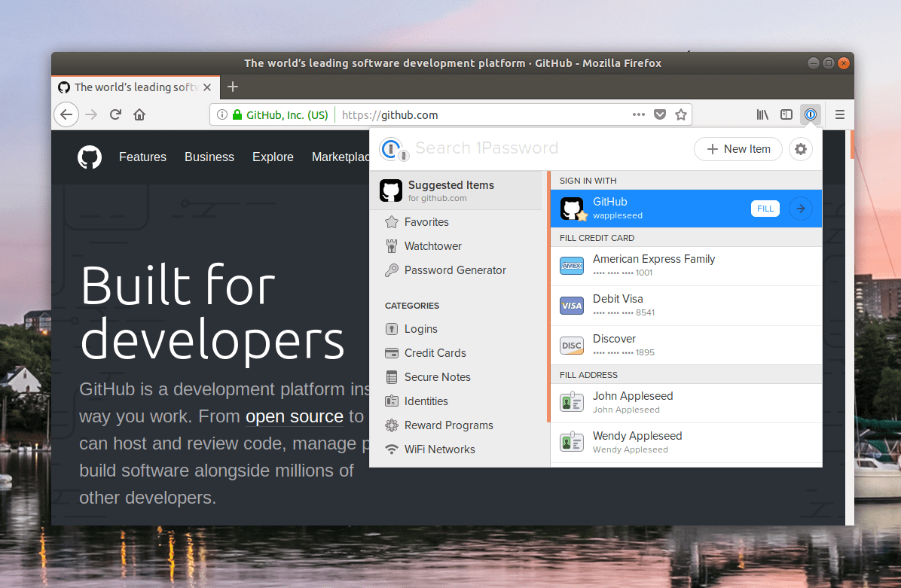901x588 pixels.
Task: Click the AMEX card icon
Action: [x=572, y=266]
